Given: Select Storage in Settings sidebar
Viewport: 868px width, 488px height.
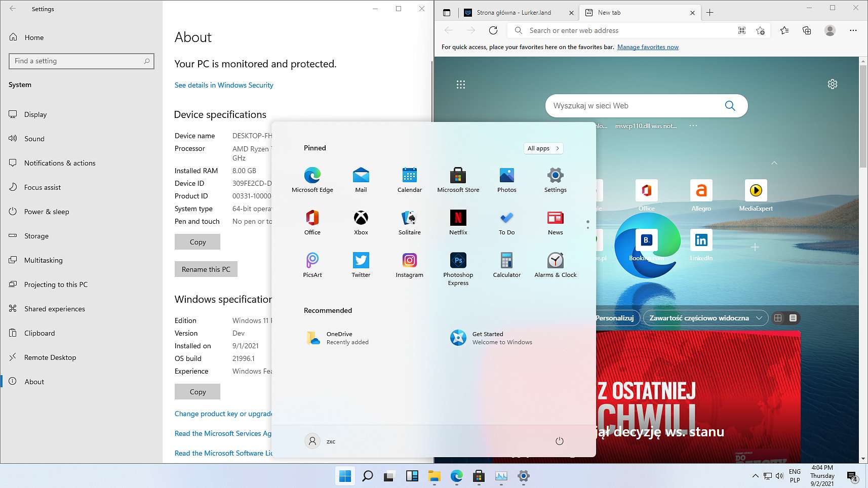Looking at the screenshot, I should pyautogui.click(x=81, y=236).
